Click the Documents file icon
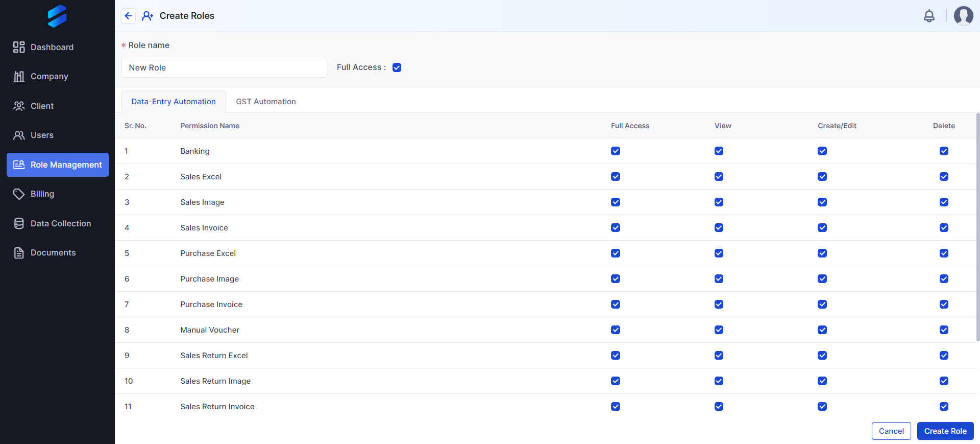Screen dimensions: 980x444 click(x=19, y=253)
